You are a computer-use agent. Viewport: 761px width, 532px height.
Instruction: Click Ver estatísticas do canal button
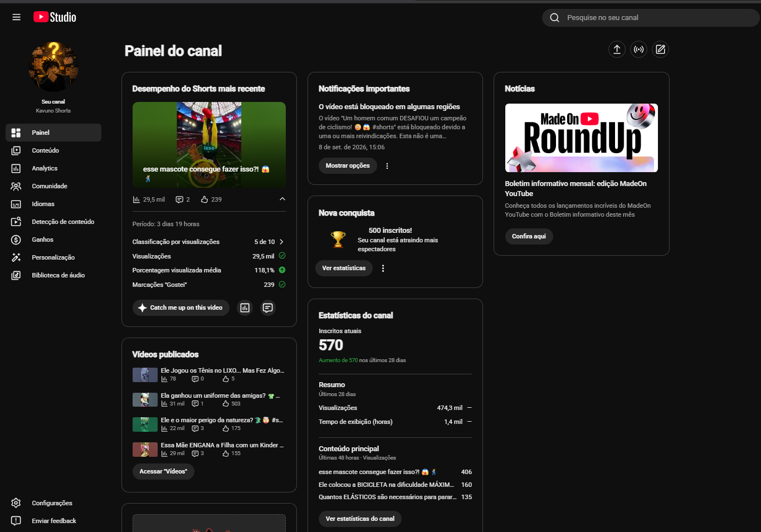click(x=360, y=519)
